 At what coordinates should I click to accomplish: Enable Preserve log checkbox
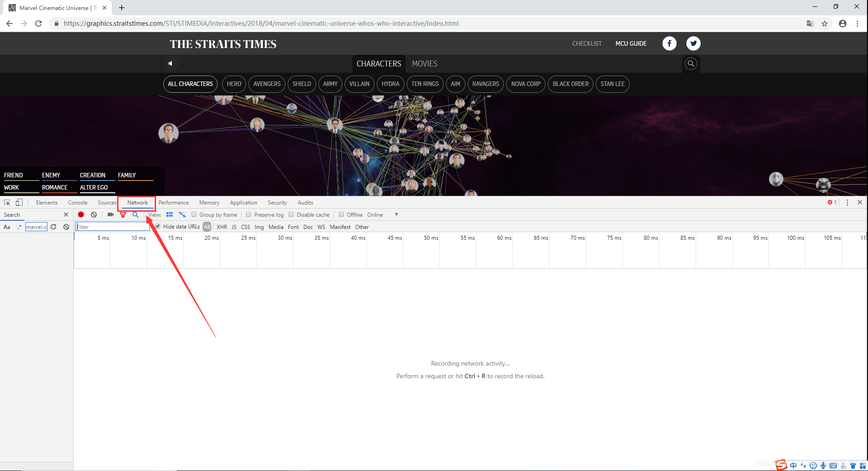point(249,215)
